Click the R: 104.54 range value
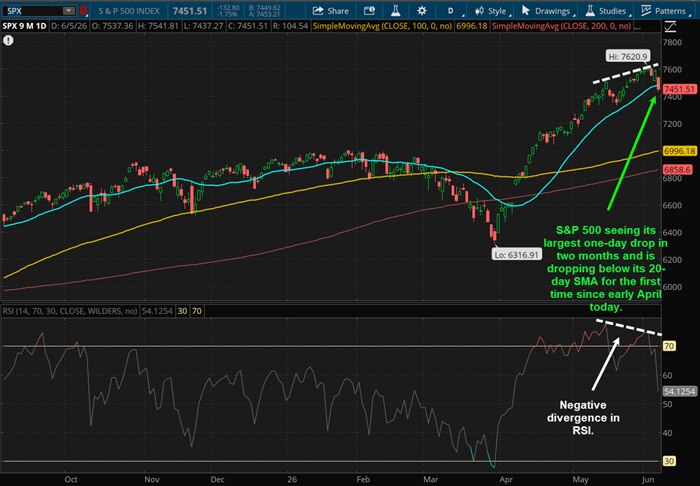Screen dimensions: 700x486 click(290, 26)
